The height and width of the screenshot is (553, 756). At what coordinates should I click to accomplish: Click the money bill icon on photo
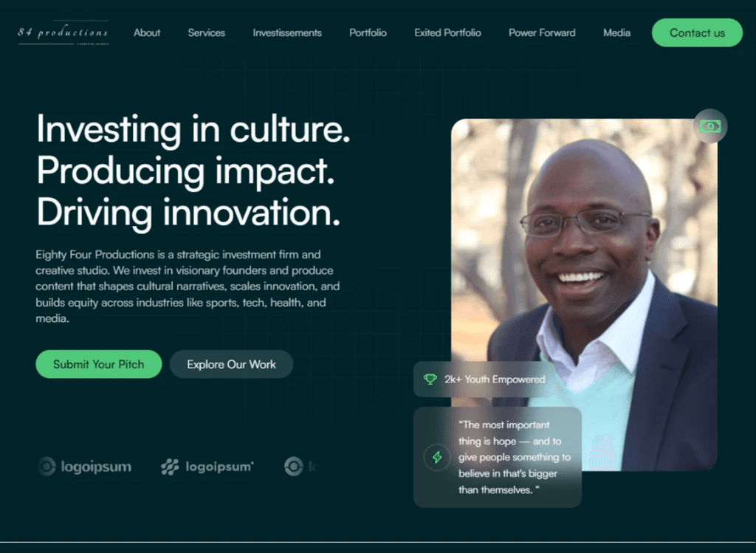point(710,126)
